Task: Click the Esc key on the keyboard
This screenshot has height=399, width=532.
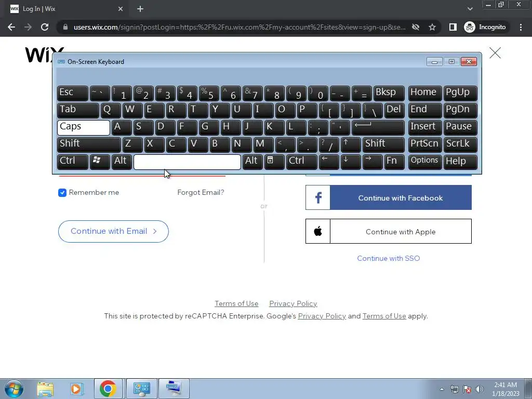Action: point(73,94)
